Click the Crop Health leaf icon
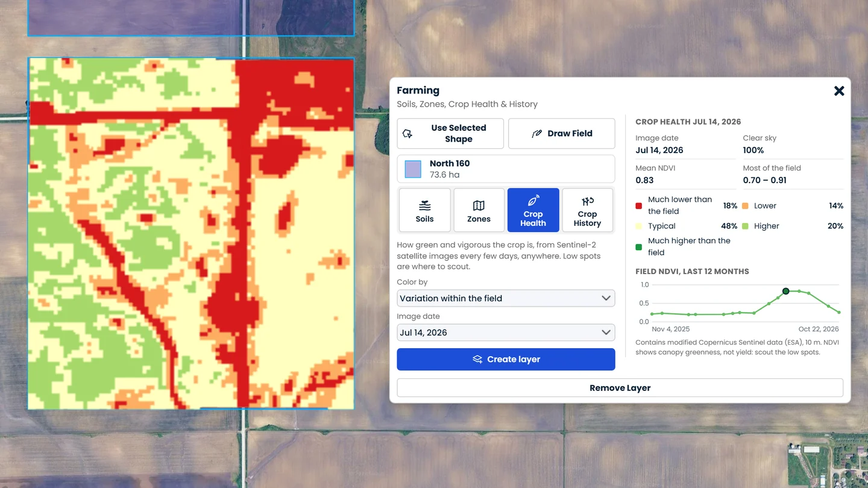868x488 pixels. (x=533, y=201)
